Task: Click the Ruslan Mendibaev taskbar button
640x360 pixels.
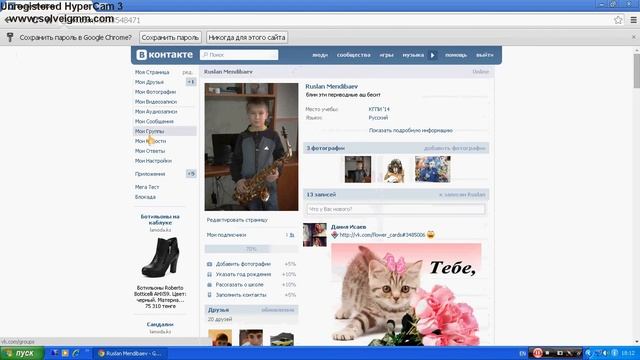Action: pos(130,353)
